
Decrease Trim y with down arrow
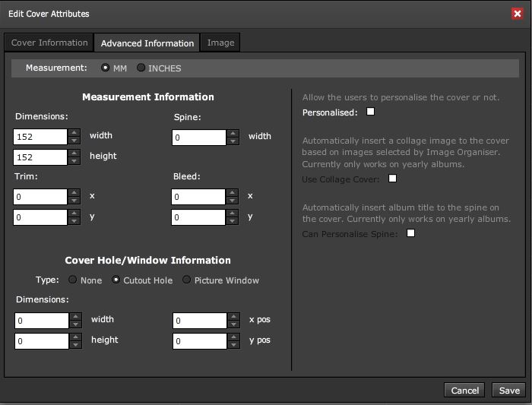pyautogui.click(x=74, y=221)
